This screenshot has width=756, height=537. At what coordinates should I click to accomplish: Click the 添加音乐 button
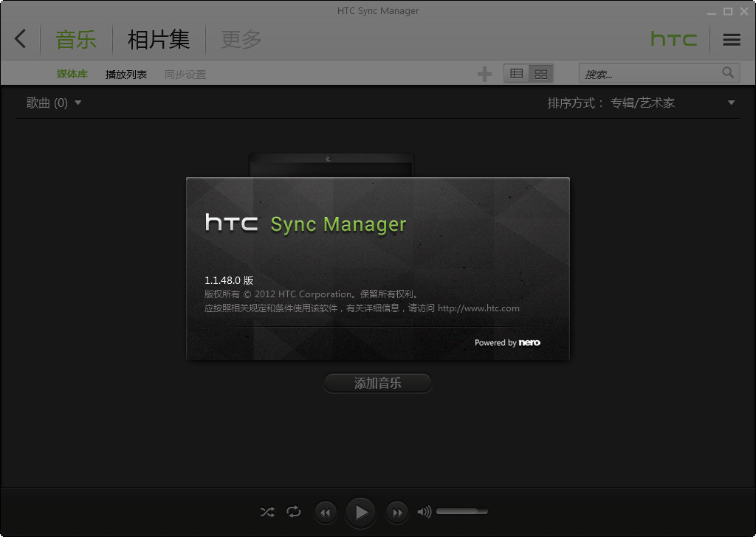point(377,383)
